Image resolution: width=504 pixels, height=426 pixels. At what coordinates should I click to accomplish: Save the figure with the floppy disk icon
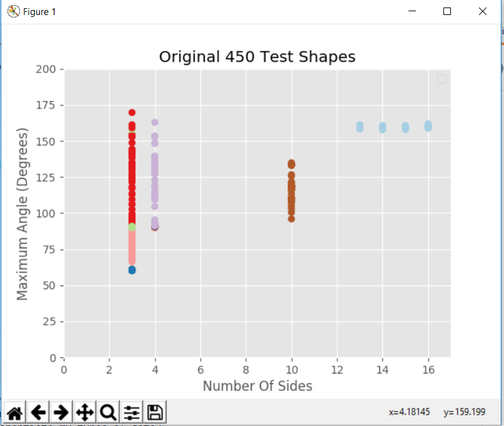pos(155,412)
